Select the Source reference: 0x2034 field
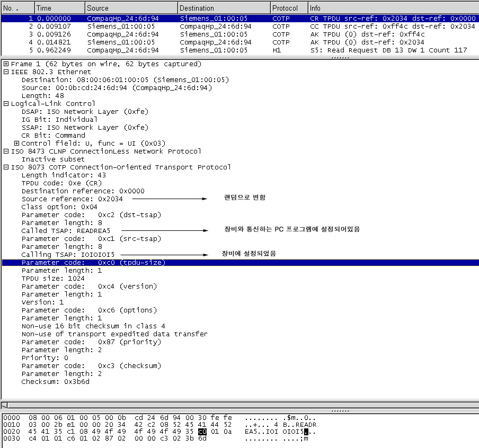Viewport: 479px width, 448px height. coord(72,199)
